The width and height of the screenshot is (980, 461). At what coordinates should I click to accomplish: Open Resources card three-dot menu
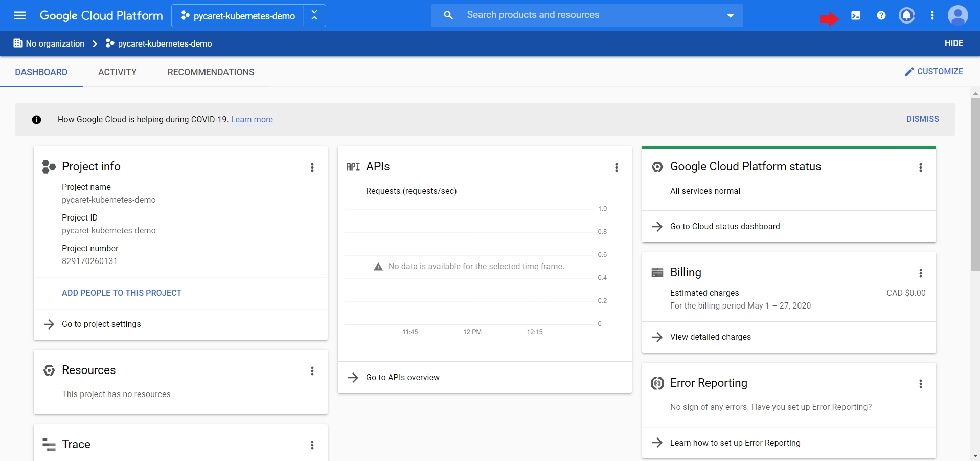click(312, 371)
